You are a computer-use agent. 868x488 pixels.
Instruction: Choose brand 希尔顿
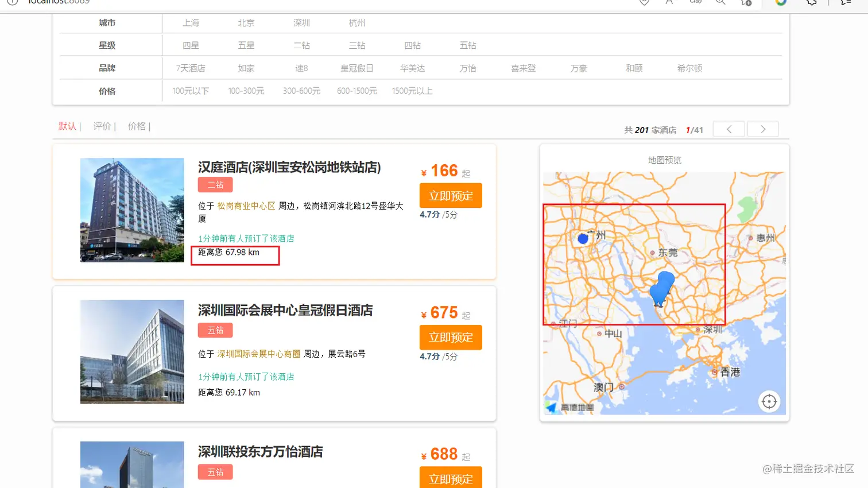coord(689,68)
